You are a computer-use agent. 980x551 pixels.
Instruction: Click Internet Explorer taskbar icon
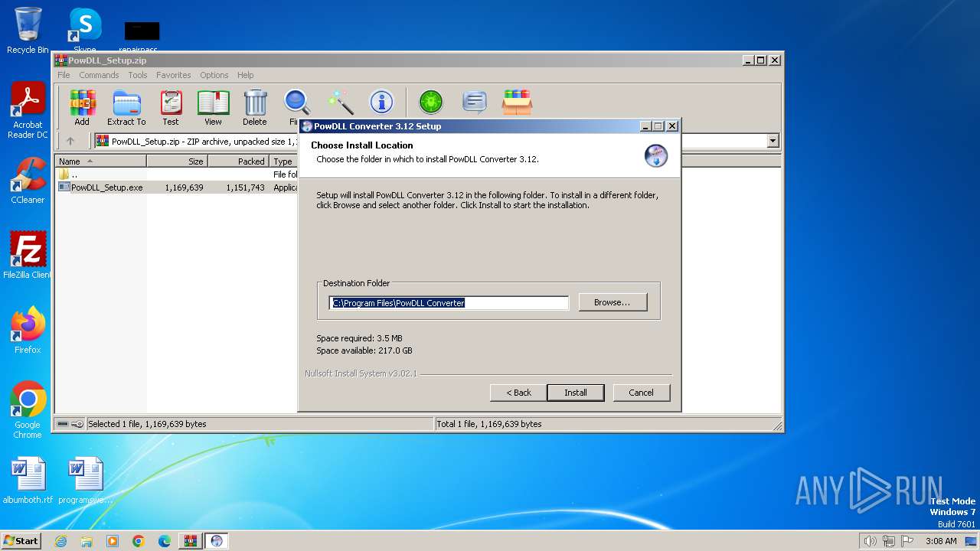pyautogui.click(x=60, y=541)
